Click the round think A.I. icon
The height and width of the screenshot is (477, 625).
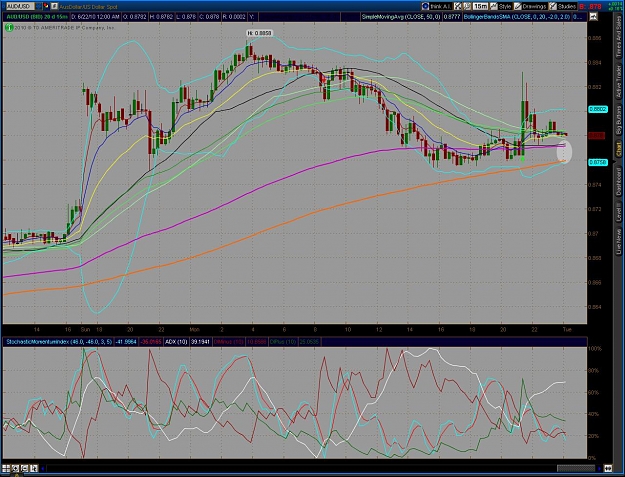coord(425,6)
